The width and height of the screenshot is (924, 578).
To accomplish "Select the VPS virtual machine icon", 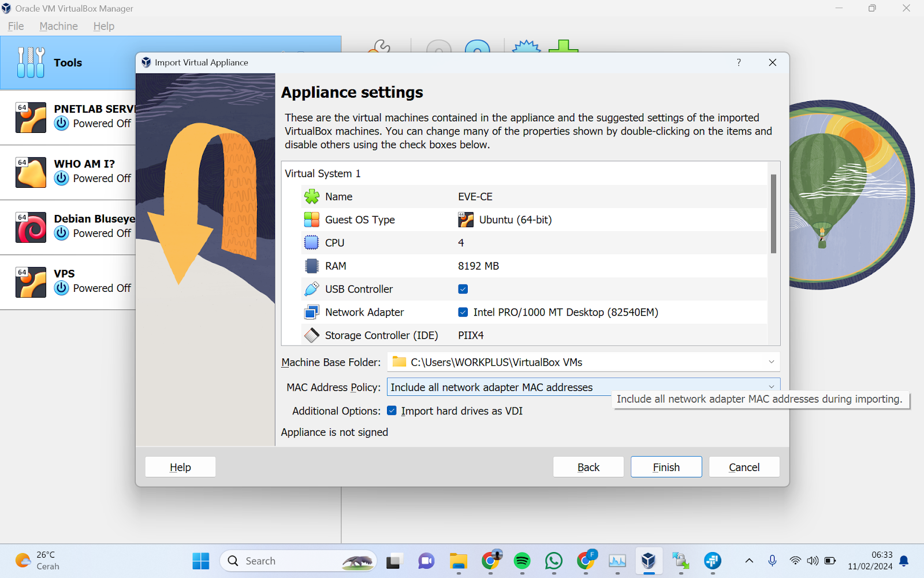I will (31, 282).
